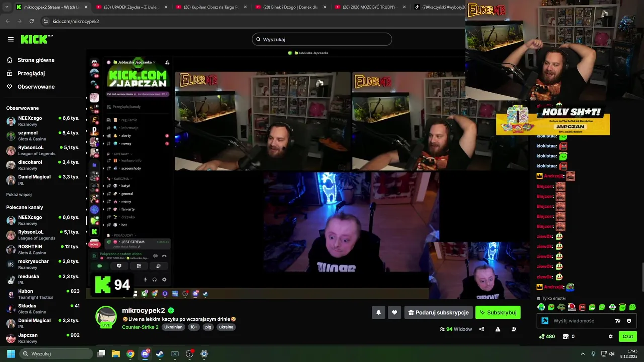Select the 18+ tag
This screenshot has height=362, width=644.
click(x=194, y=327)
